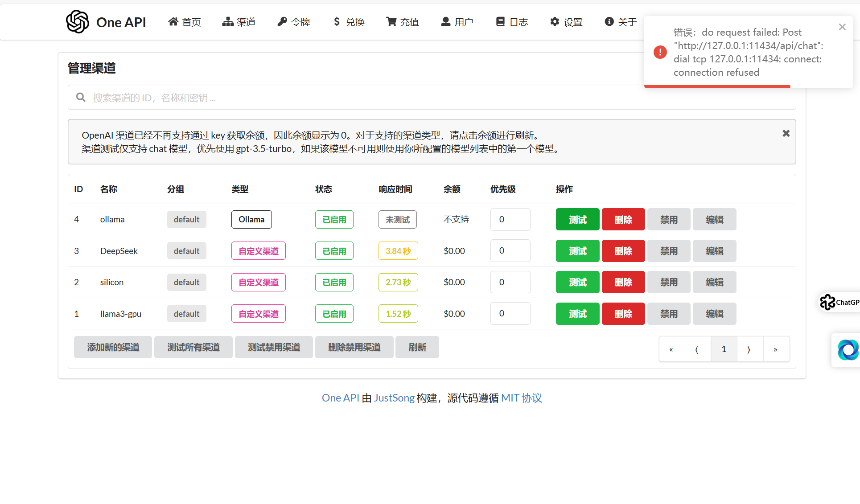
Task: Disable the llama3-gpu channel
Action: [x=668, y=314]
